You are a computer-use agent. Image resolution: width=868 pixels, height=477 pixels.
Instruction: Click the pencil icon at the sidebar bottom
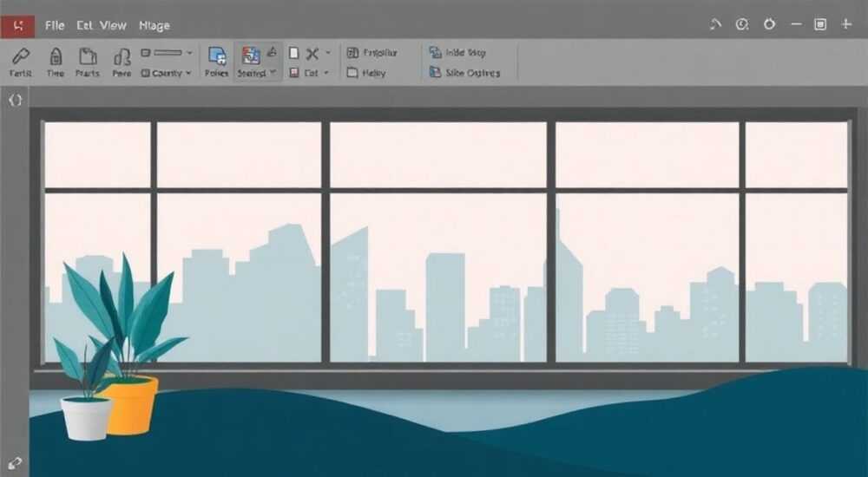(15, 462)
